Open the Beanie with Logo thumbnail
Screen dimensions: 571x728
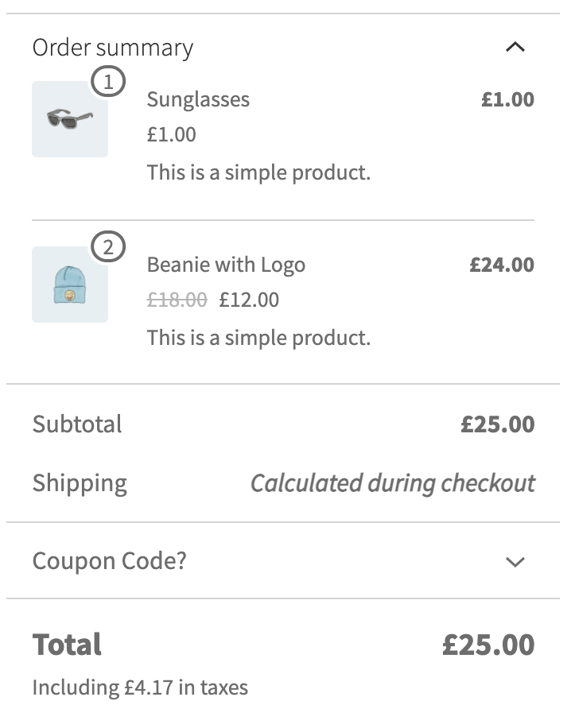coord(70,285)
